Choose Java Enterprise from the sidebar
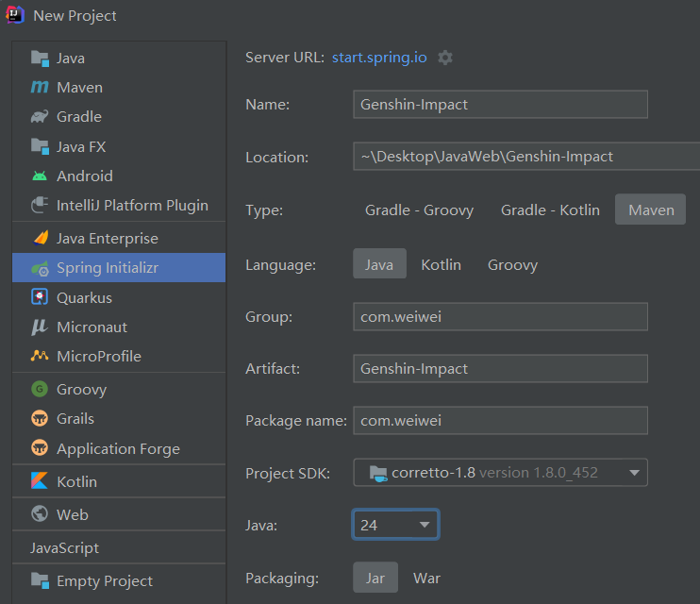 click(x=119, y=238)
